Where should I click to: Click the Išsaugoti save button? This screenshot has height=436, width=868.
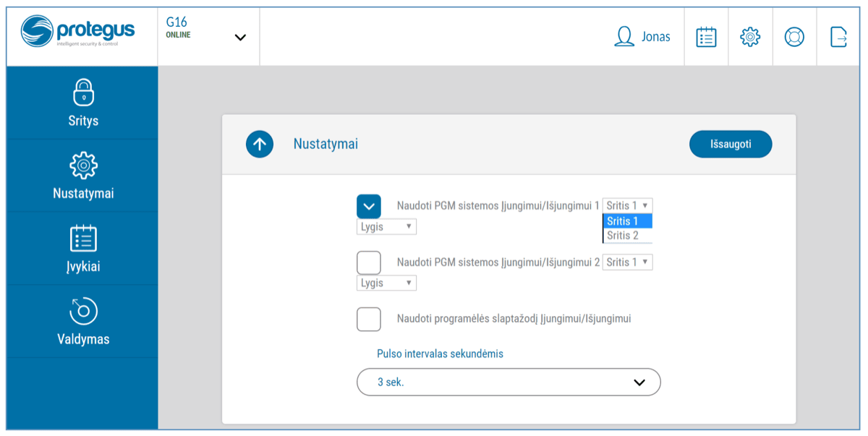731,144
